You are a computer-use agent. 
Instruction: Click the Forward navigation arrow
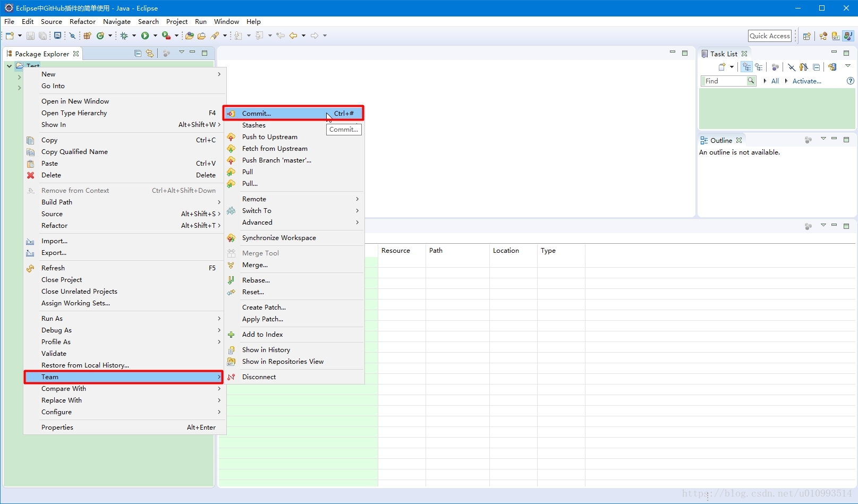pyautogui.click(x=315, y=36)
